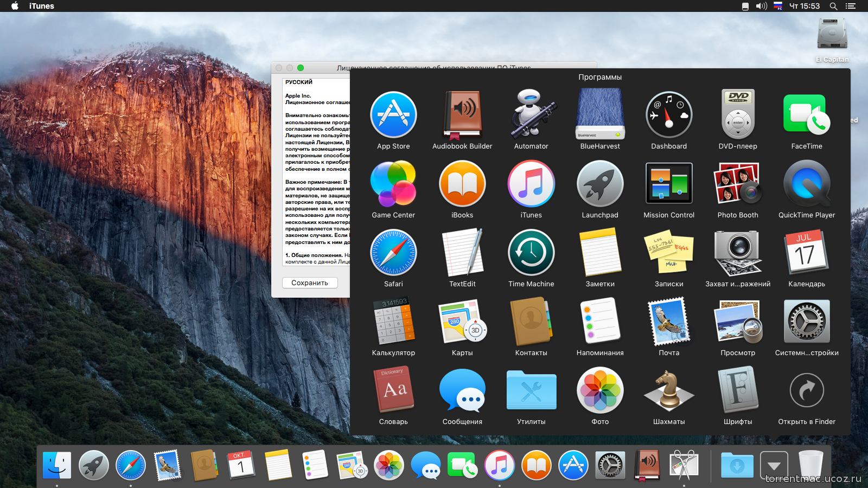Click the volume icon in menu bar

pyautogui.click(x=762, y=6)
